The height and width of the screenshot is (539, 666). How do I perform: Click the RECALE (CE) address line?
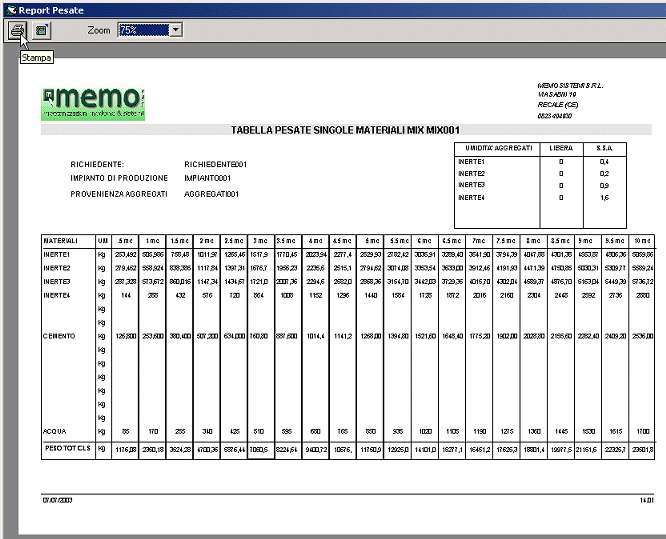click(558, 105)
